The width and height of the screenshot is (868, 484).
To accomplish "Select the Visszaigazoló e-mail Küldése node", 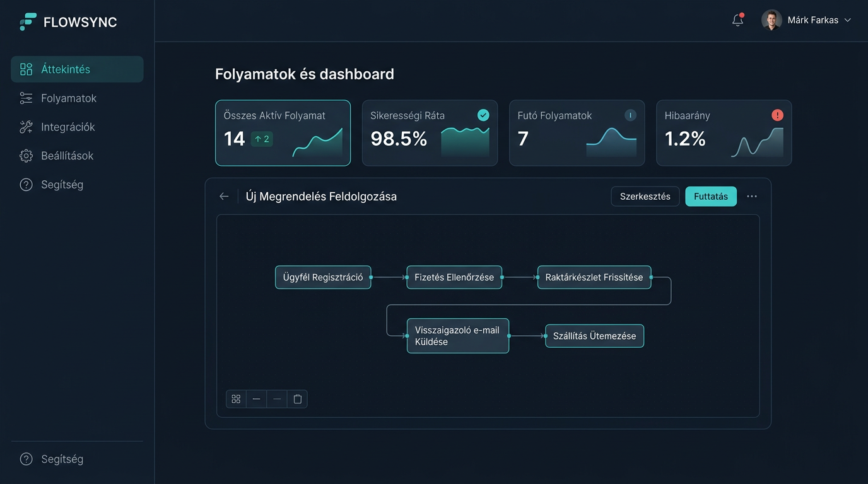I will pyautogui.click(x=458, y=336).
